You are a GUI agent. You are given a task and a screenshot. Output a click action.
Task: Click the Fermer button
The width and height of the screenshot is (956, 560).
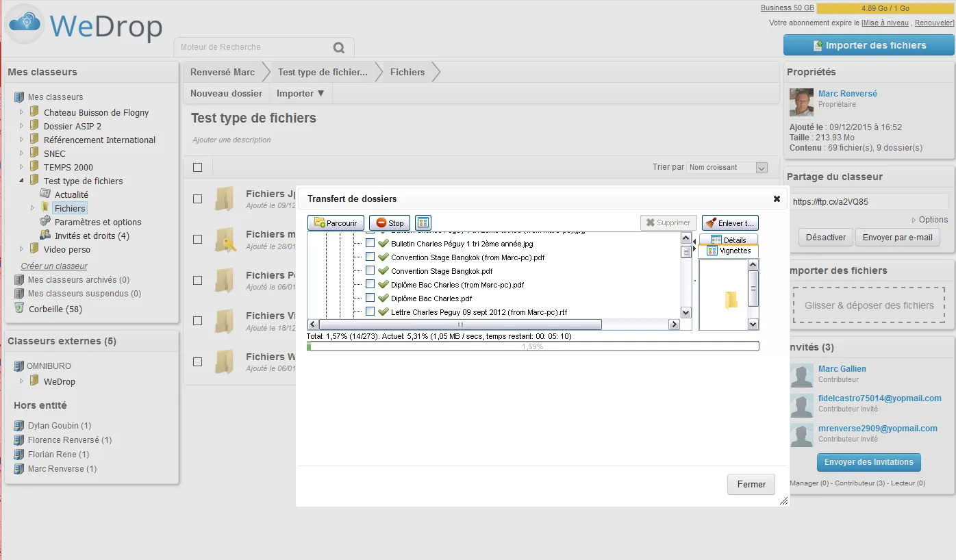[751, 484]
